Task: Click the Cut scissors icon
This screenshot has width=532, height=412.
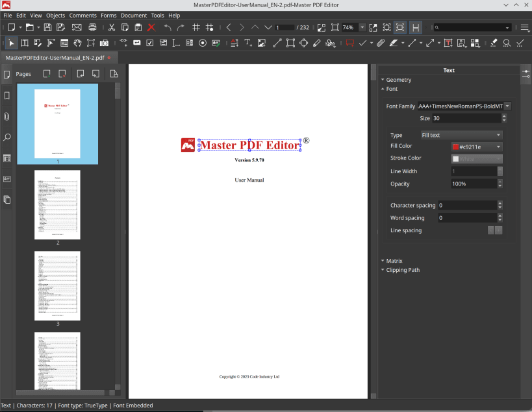Action: pyautogui.click(x=111, y=27)
